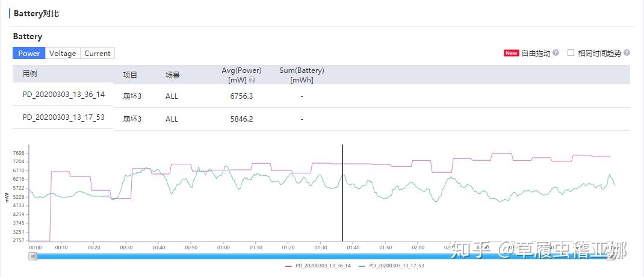
Task: Click help icon beside 自由拖动
Action: tap(556, 53)
